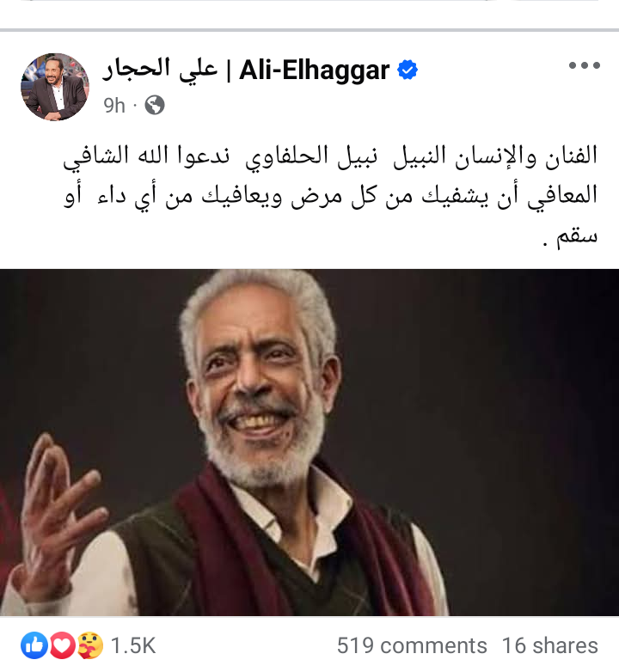
Task: Click the blue verified badge
Action: click(408, 70)
